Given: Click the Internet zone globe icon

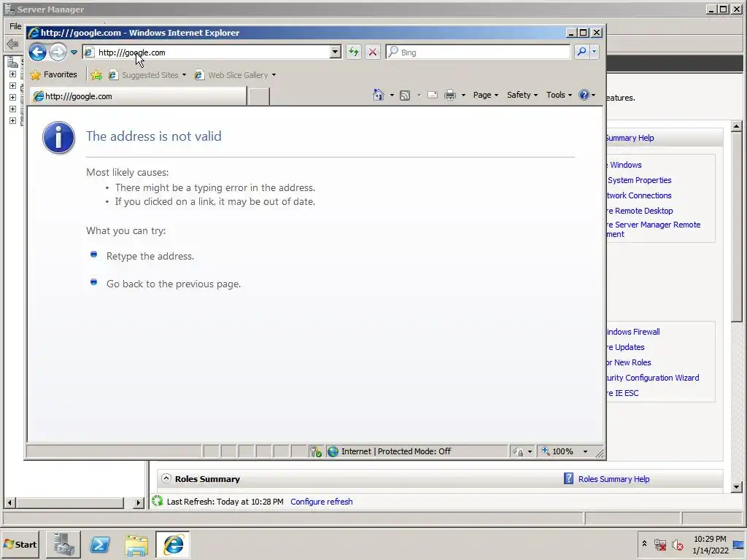Looking at the screenshot, I should [x=333, y=451].
